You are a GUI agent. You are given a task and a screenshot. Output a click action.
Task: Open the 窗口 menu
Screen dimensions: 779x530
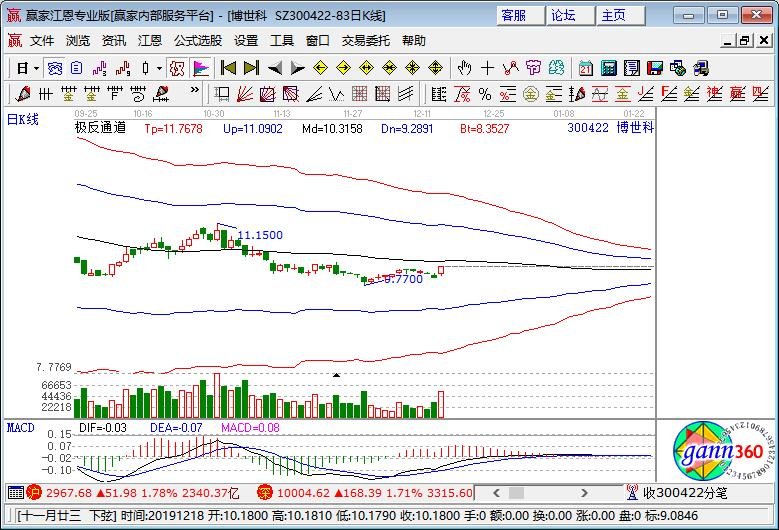tap(317, 41)
